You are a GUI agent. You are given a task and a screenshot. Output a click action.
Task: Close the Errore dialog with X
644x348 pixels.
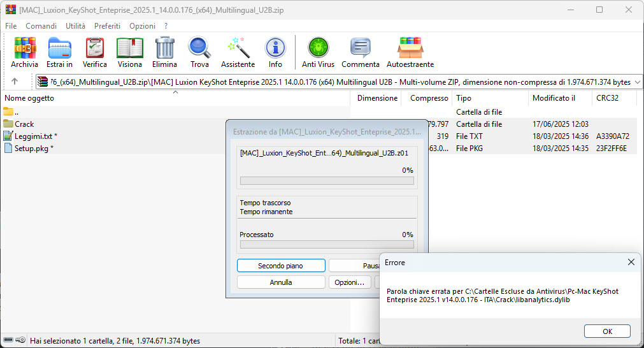(631, 262)
